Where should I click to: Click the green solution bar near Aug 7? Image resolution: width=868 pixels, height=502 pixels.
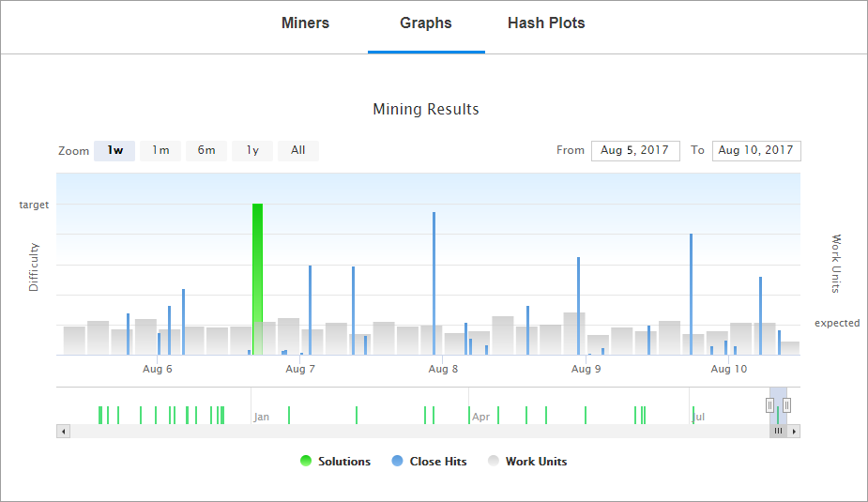(x=257, y=279)
